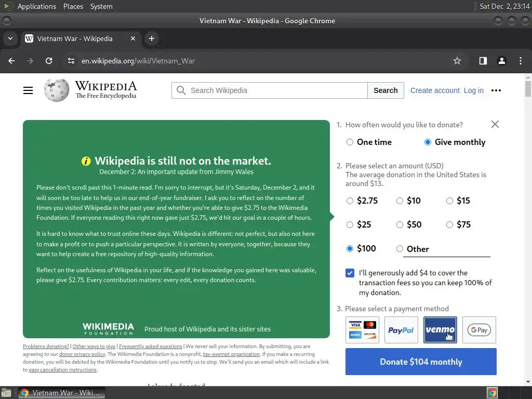Open Other ways to give link
The height and width of the screenshot is (399, 532).
click(x=94, y=347)
